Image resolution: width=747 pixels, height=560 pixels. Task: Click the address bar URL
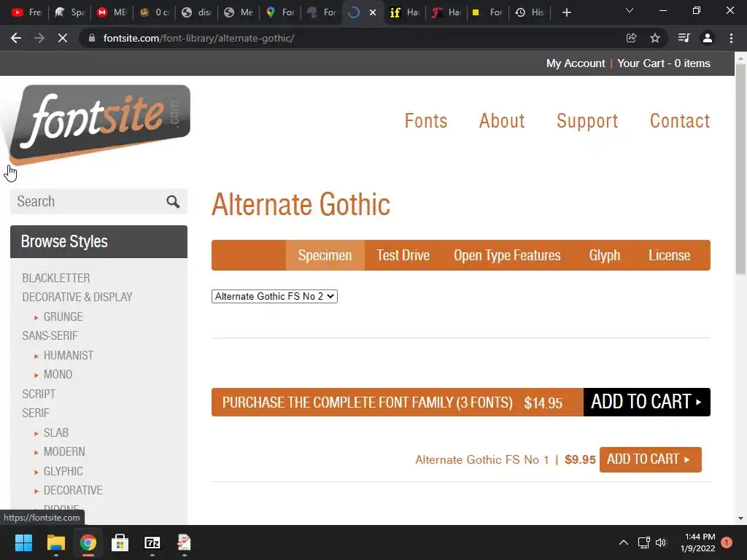pos(198,38)
